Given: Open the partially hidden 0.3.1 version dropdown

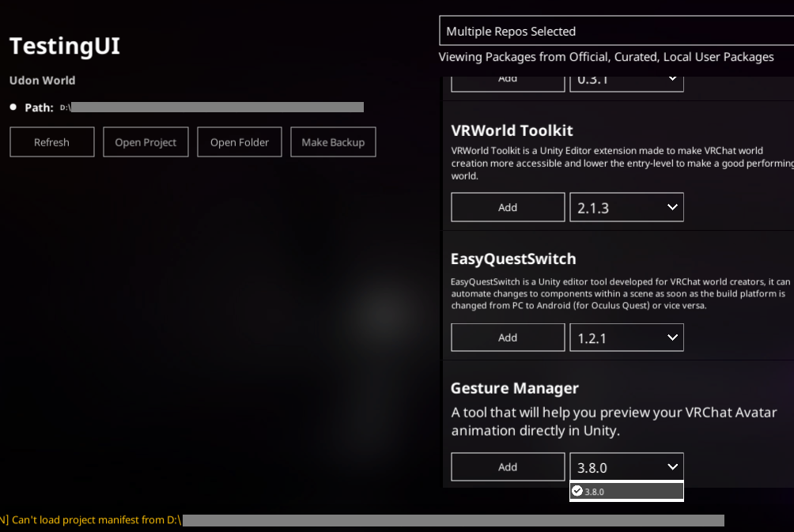Looking at the screenshot, I should coord(627,84).
